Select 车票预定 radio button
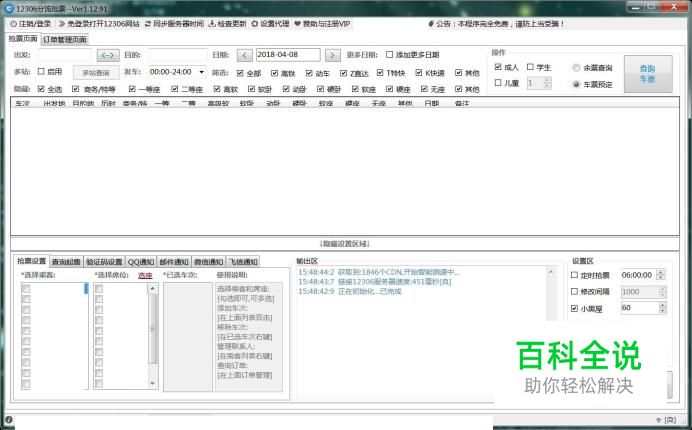 pos(576,84)
